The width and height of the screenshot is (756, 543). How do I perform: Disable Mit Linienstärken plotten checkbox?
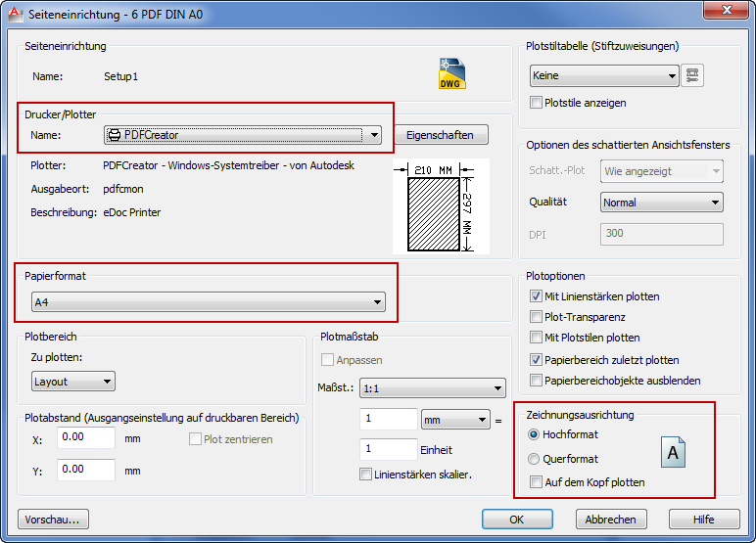coord(536,296)
